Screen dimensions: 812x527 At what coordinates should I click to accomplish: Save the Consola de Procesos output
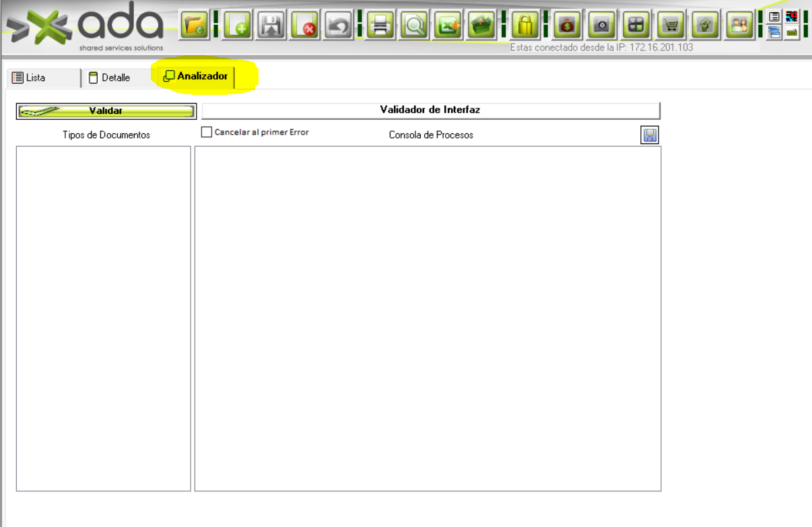(650, 135)
